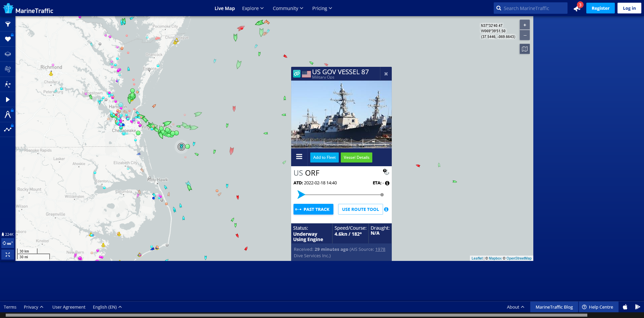Click USE ROUTE TOOL button
The image size is (644, 318).
click(361, 209)
